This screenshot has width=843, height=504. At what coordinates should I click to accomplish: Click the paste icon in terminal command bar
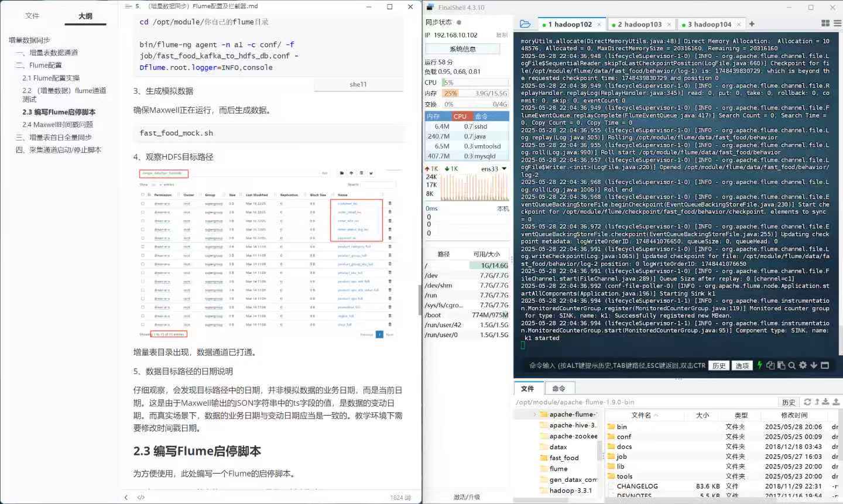coord(781,365)
